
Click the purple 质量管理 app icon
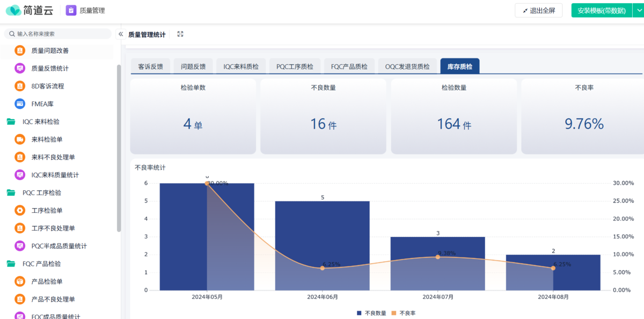71,10
